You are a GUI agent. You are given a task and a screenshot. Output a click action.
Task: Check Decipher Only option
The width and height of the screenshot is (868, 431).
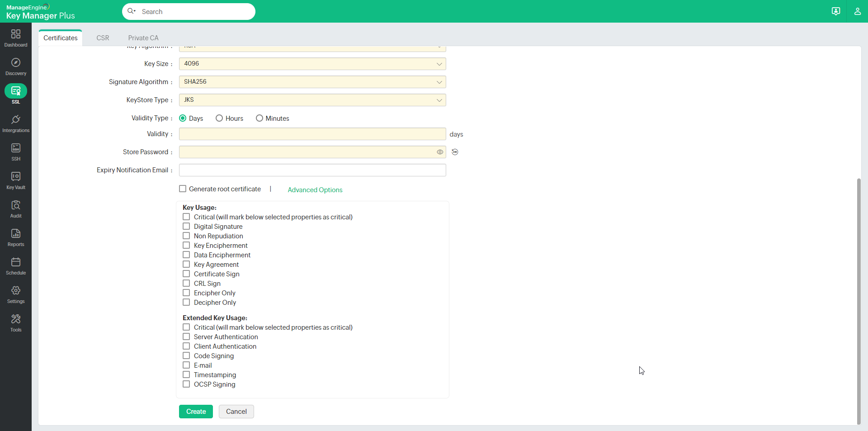pyautogui.click(x=186, y=302)
